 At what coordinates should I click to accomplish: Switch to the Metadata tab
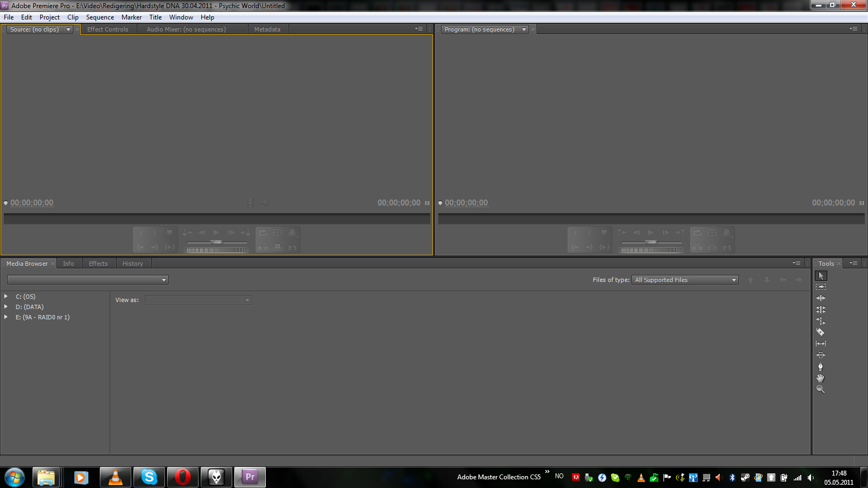(x=267, y=29)
